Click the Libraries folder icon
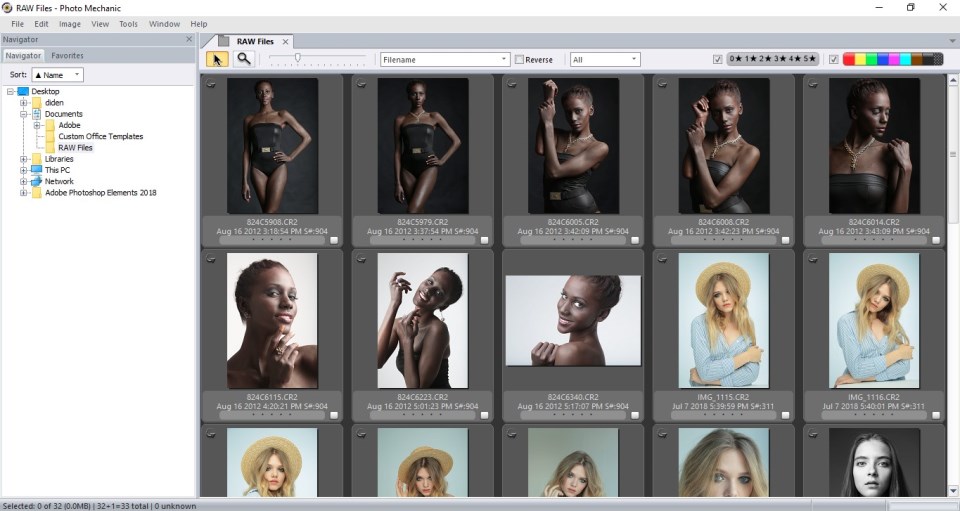Viewport: 960px width, 511px height. tap(37, 159)
